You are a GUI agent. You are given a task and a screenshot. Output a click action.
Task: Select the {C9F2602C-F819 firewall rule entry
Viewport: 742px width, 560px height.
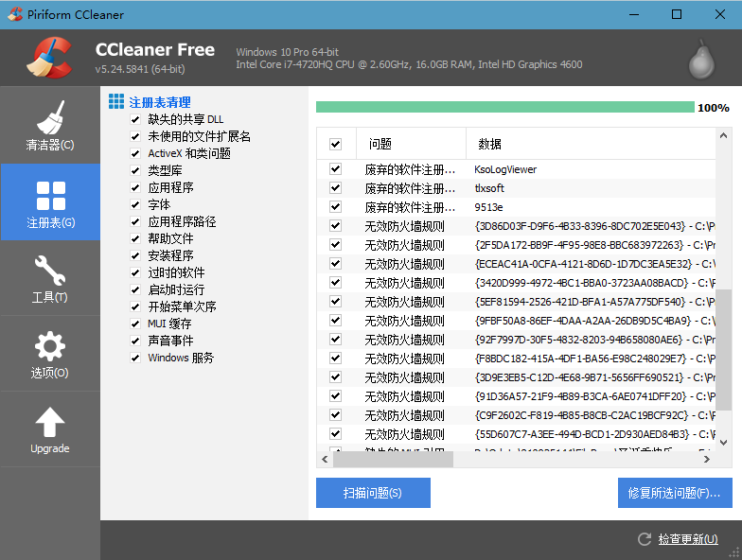point(594,415)
